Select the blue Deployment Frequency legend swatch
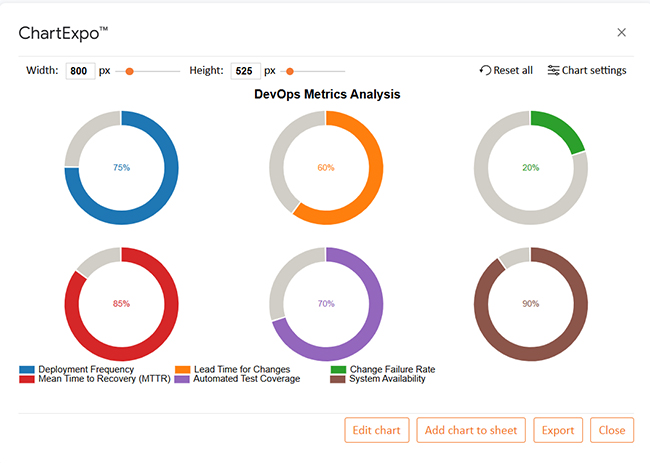 click(26, 369)
